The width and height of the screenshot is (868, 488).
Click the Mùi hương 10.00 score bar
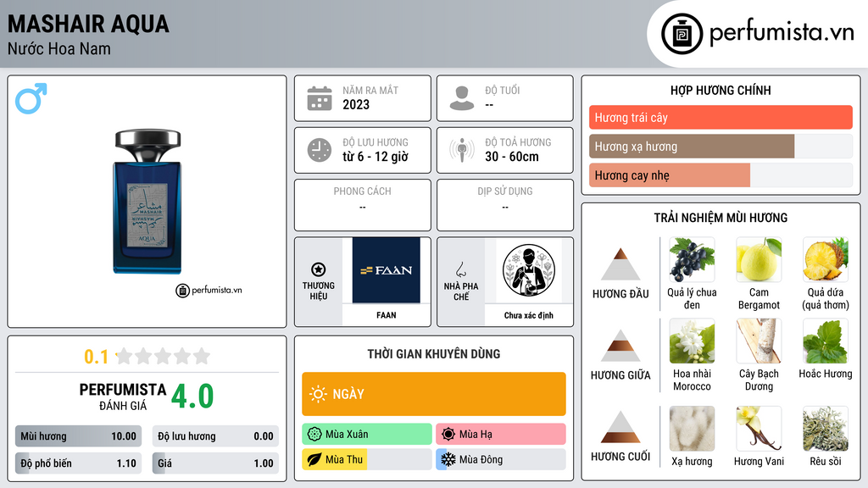coord(78,436)
